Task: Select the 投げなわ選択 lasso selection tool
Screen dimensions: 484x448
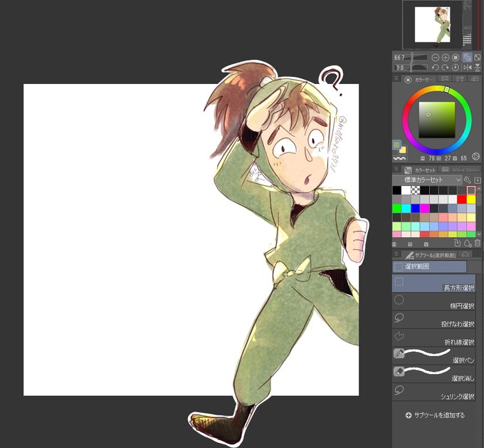Action: coord(433,320)
